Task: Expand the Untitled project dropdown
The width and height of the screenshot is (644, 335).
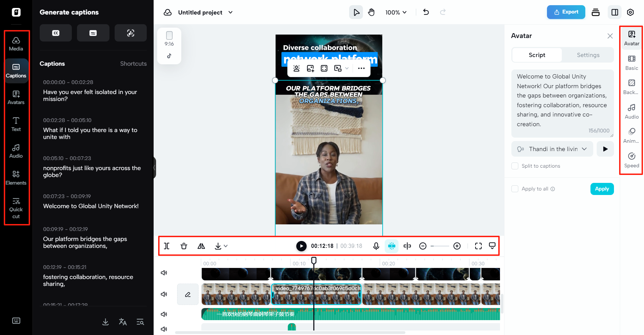Action: (x=231, y=12)
